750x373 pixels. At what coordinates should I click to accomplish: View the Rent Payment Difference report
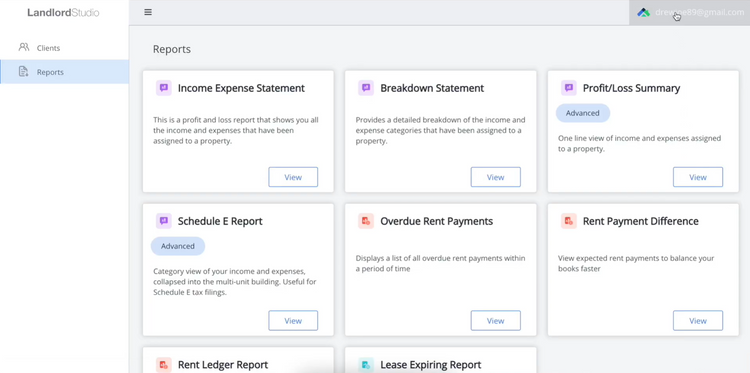point(698,320)
